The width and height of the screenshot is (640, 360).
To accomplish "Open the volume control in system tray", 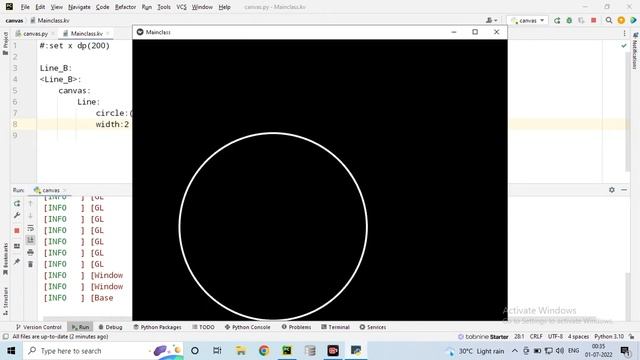I will point(560,351).
